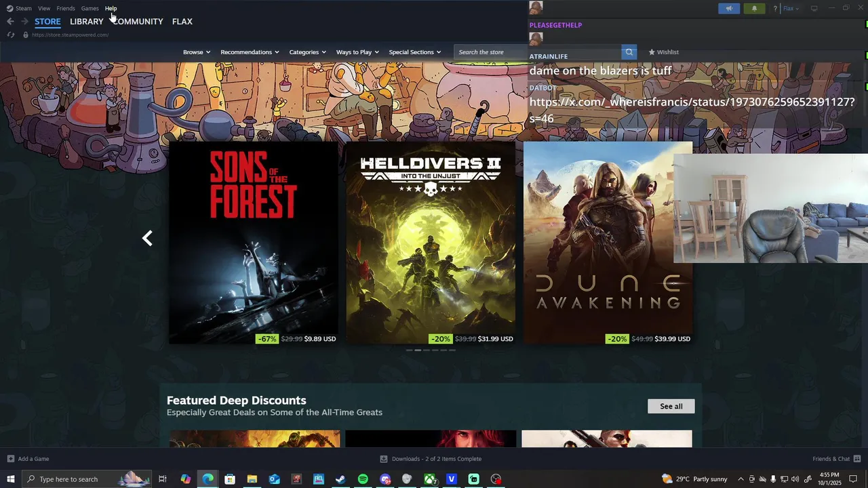Open the View menu

[x=44, y=8]
